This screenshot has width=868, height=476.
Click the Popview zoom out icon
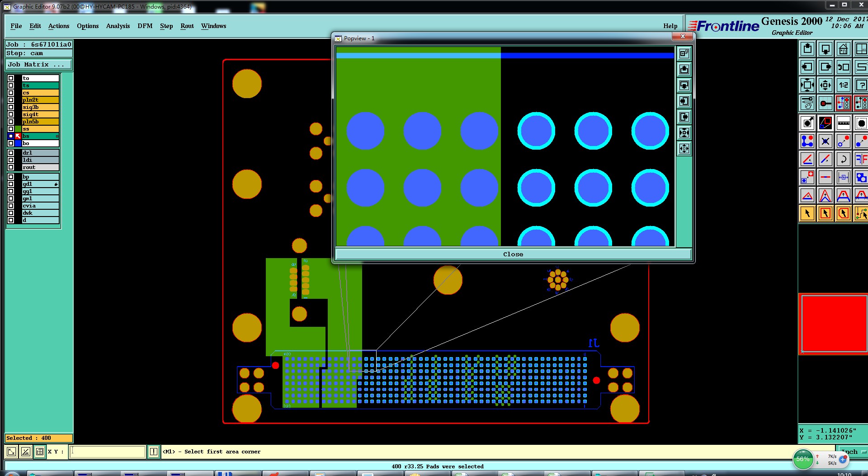(x=684, y=148)
